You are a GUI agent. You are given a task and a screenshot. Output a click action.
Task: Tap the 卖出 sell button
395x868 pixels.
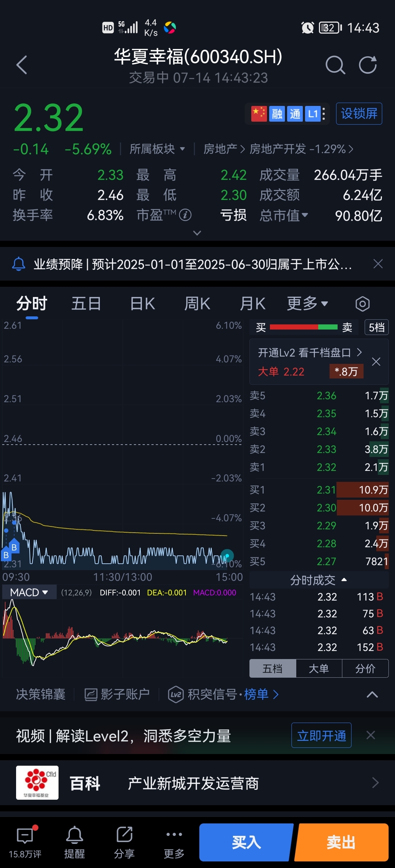pyautogui.click(x=341, y=842)
